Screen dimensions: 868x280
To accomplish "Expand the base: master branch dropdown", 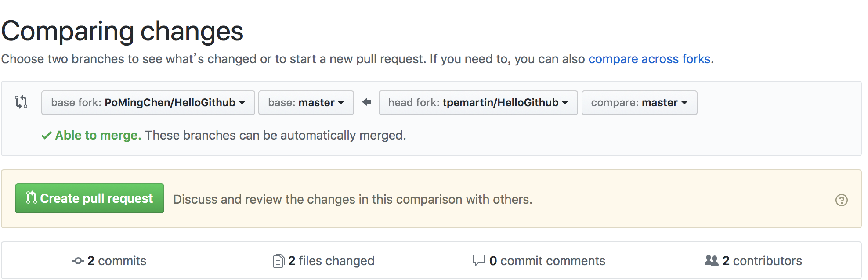I will tap(306, 103).
